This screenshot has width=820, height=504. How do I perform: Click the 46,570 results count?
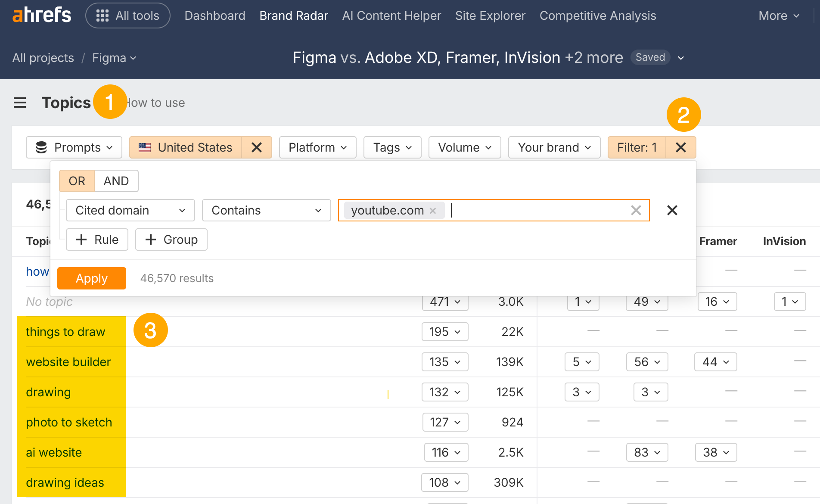177,278
